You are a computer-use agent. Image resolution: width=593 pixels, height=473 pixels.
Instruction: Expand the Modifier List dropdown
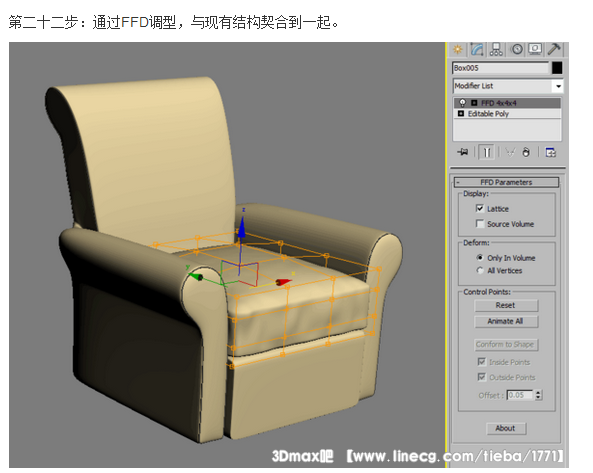pos(558,86)
